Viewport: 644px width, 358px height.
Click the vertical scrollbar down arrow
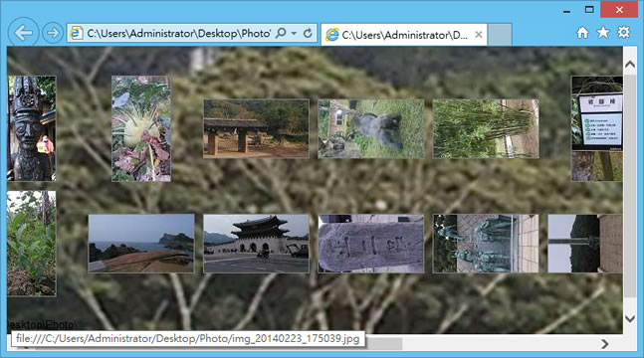point(630,318)
